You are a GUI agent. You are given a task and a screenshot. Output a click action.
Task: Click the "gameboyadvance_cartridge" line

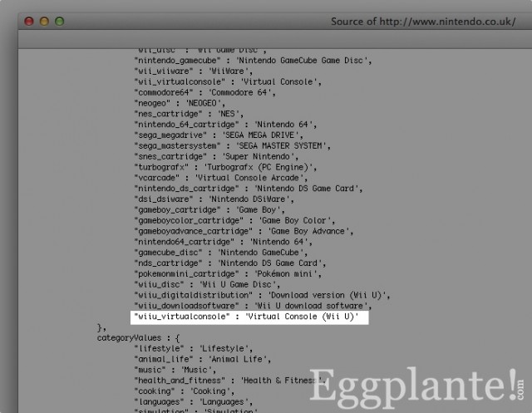(244, 231)
